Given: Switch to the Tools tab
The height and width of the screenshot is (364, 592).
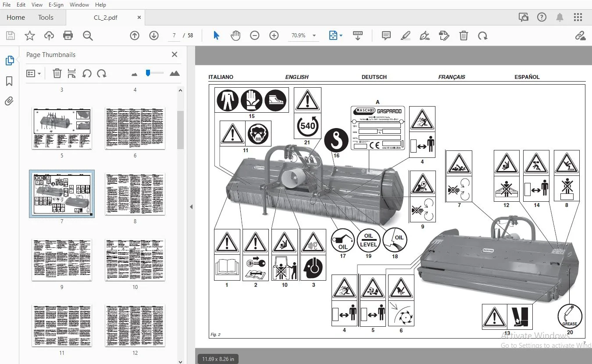Looking at the screenshot, I should point(46,18).
